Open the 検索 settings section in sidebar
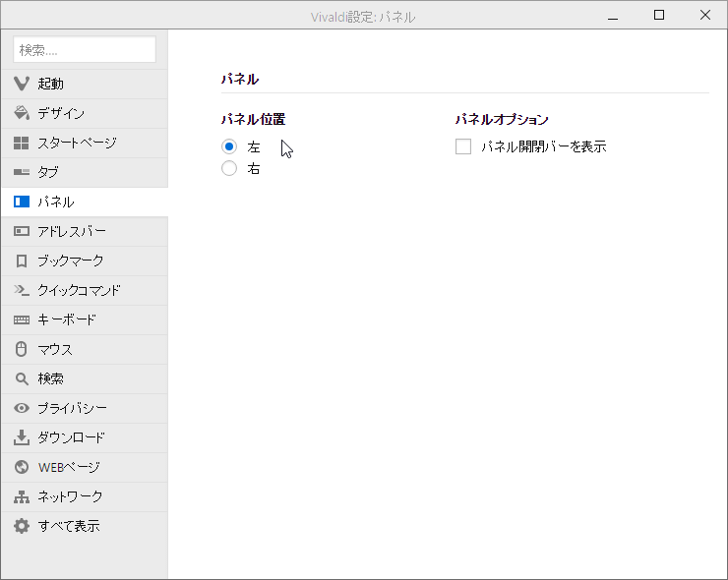The image size is (728, 580). tap(85, 378)
